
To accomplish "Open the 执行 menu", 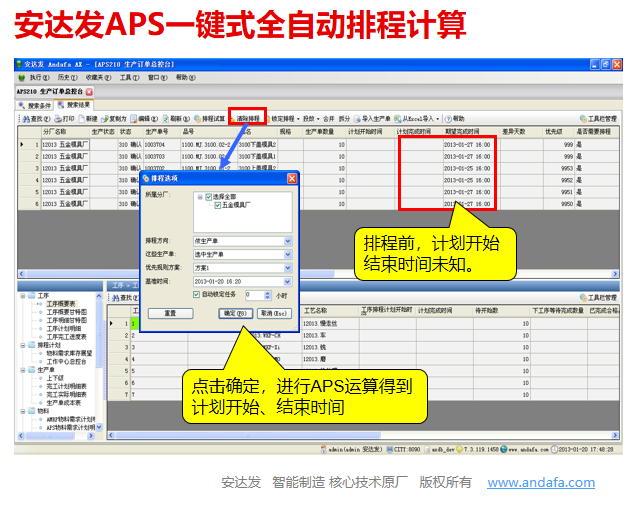I will click(39, 77).
